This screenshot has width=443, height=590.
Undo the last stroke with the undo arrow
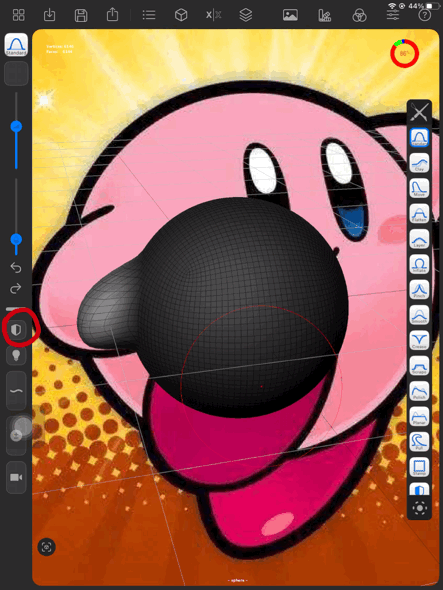[16, 268]
